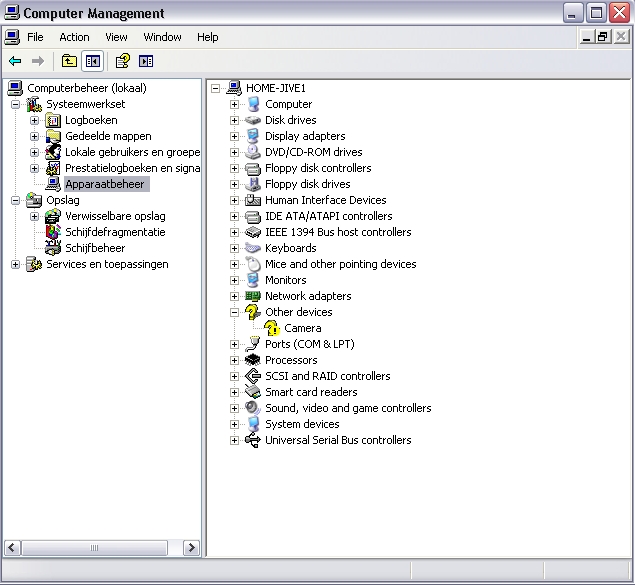The image size is (635, 585).
Task: Expand the Monitors category
Action: pyautogui.click(x=234, y=280)
